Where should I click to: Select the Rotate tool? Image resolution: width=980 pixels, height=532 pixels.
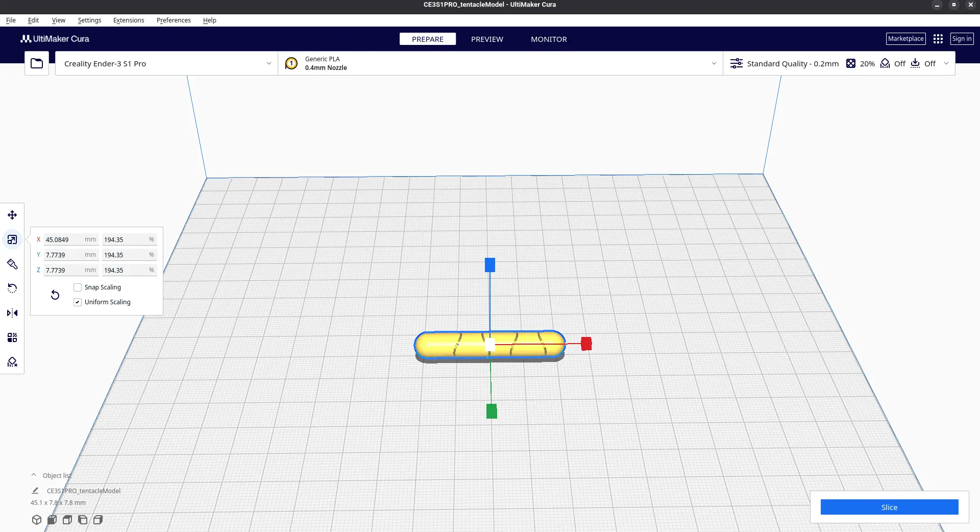point(12,288)
